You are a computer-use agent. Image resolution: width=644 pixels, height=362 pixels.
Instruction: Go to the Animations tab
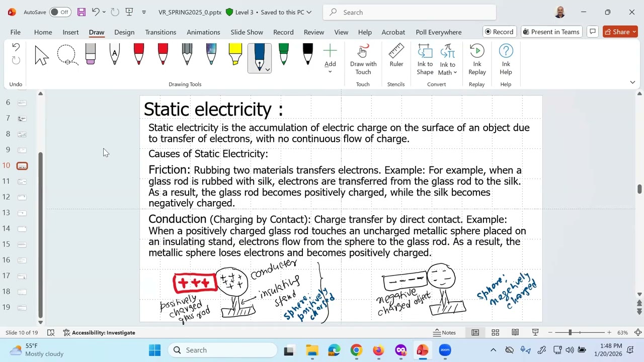[203, 32]
